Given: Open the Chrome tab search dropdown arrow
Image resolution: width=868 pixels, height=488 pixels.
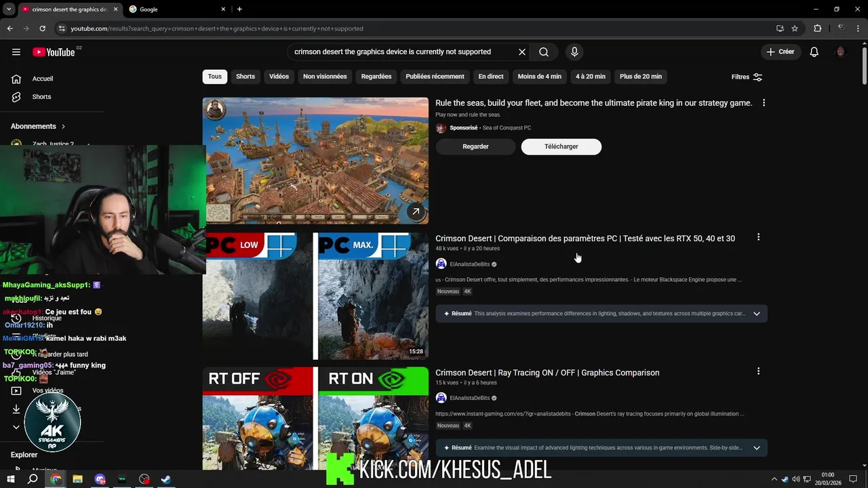Looking at the screenshot, I should [x=9, y=9].
